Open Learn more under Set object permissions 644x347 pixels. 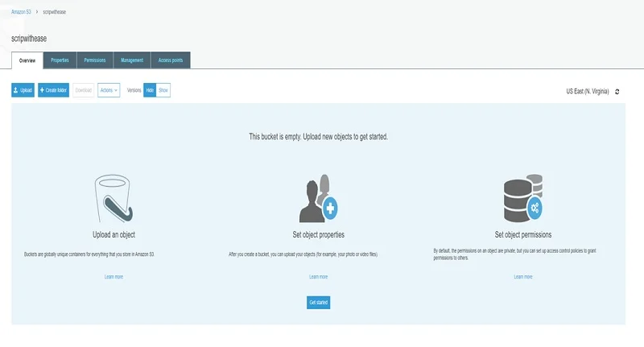(522, 277)
